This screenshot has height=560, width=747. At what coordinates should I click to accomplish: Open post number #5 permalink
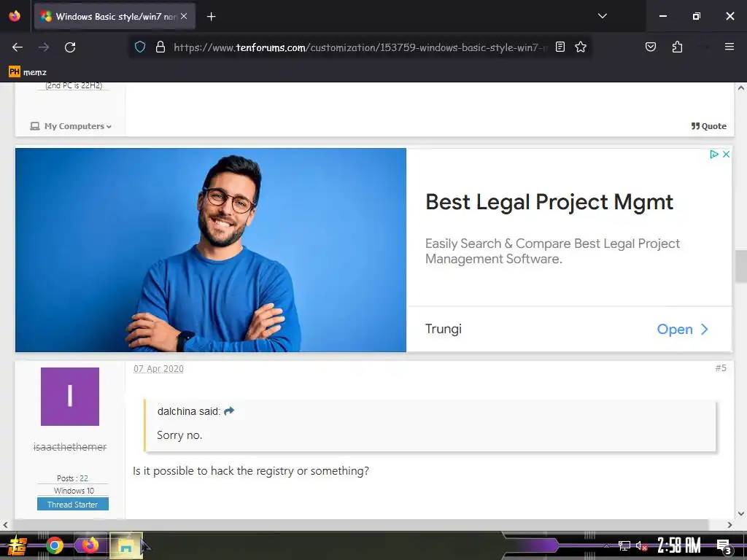click(x=721, y=368)
